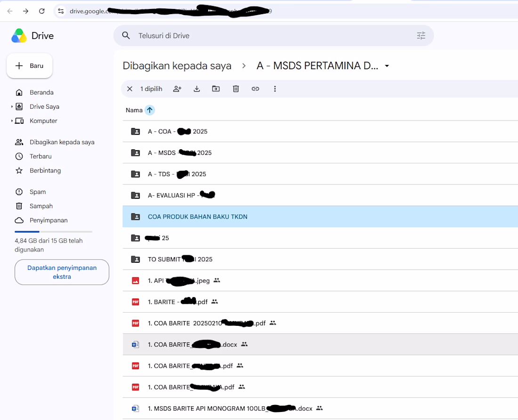This screenshot has width=518, height=420.
Task: Expand Drive Saya tree arrow
Action: 12,107
